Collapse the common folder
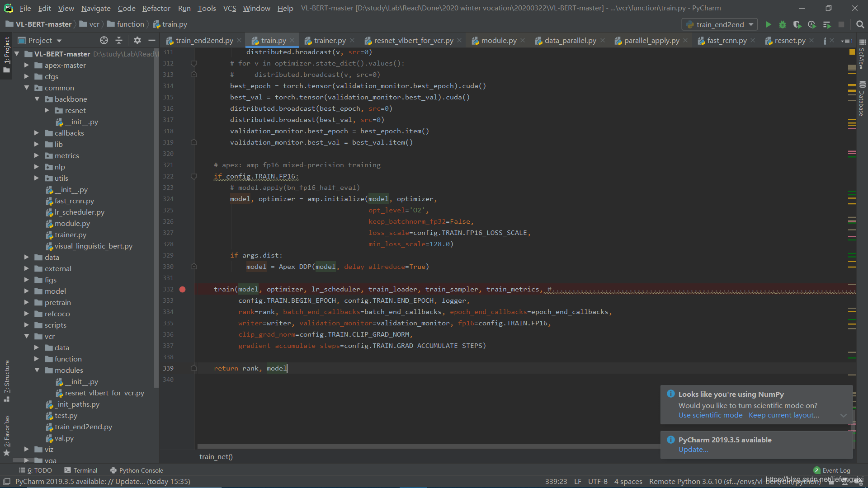Image resolution: width=868 pixels, height=488 pixels. click(x=26, y=88)
